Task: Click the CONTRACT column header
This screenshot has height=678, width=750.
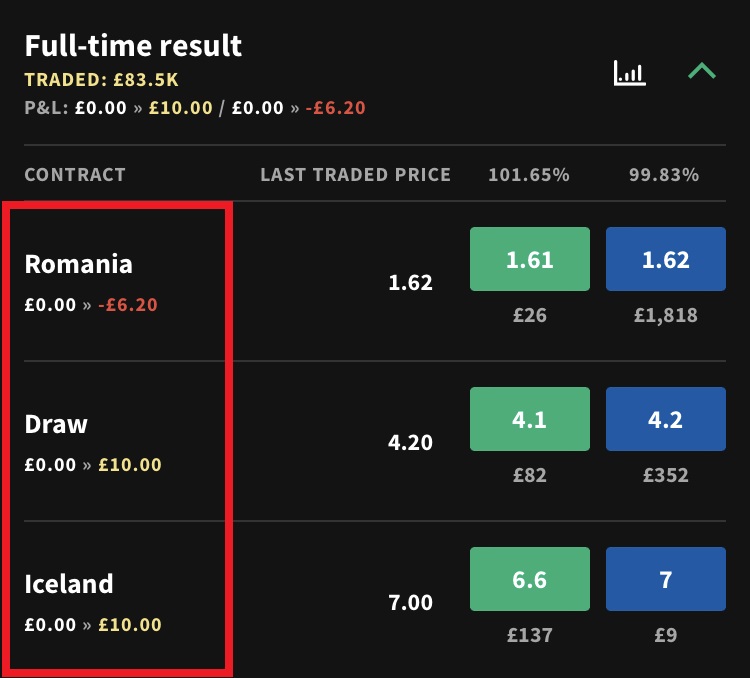Action: (x=75, y=175)
